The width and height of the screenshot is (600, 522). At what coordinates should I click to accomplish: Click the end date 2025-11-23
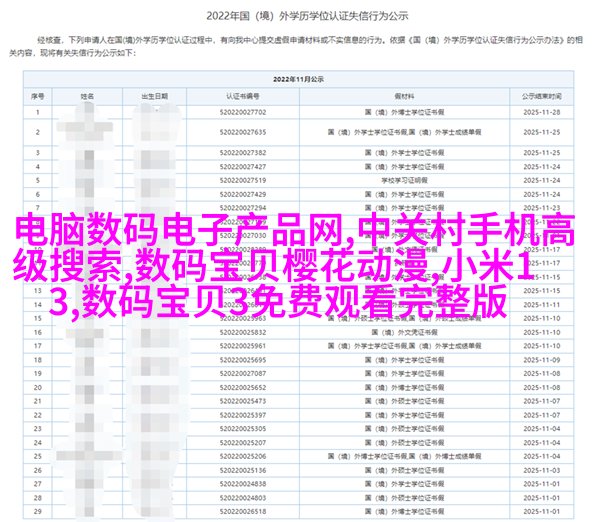541,208
